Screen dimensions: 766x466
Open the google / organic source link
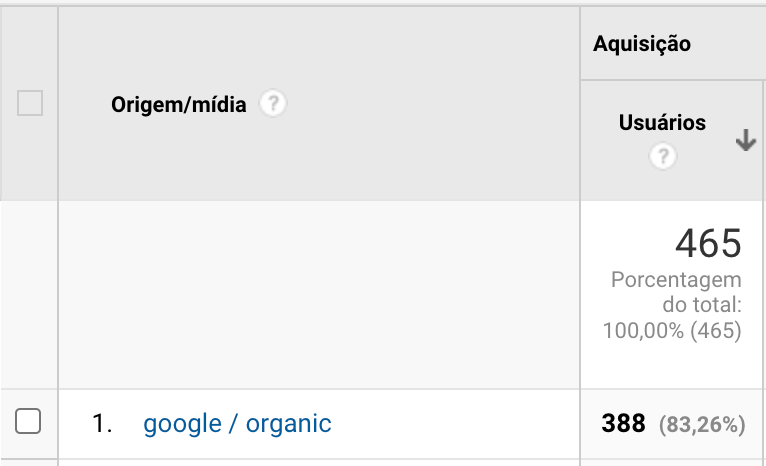pos(237,424)
